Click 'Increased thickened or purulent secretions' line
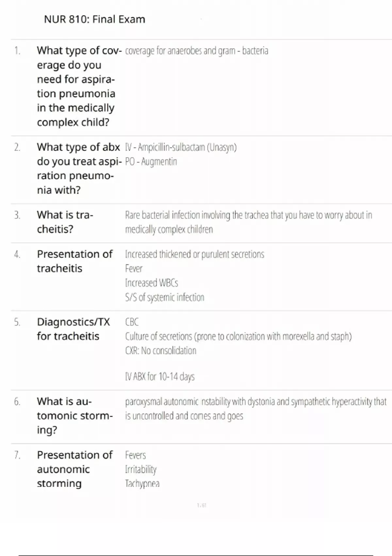 point(195,254)
